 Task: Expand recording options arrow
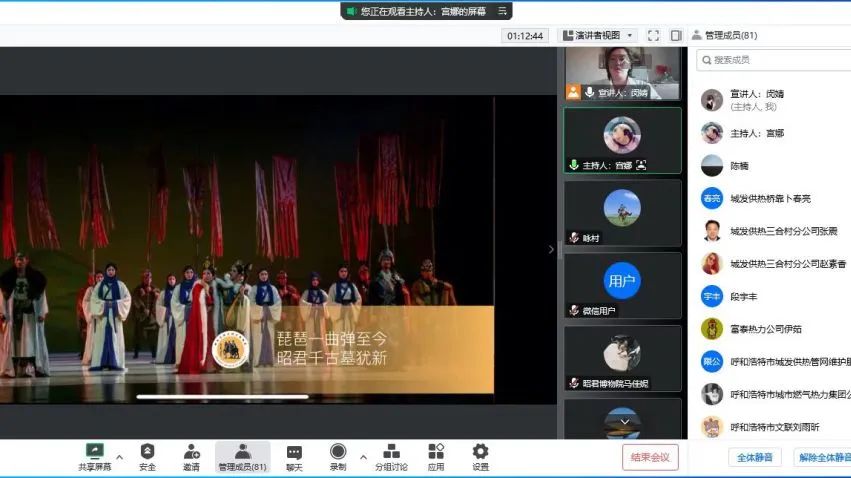pos(363,457)
